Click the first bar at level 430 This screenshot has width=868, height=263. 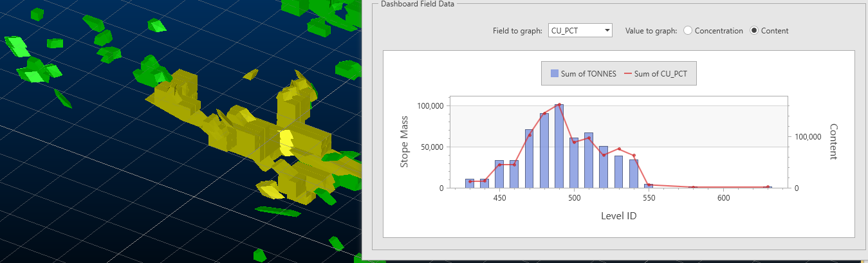(470, 183)
